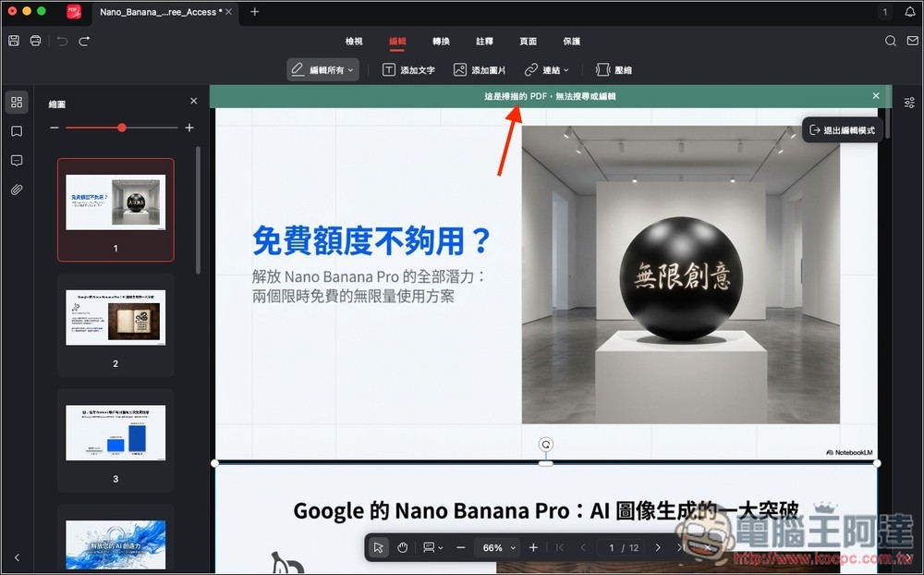The image size is (924, 575).
Task: Open the 66% zoom level dropdown
Action: 496,547
